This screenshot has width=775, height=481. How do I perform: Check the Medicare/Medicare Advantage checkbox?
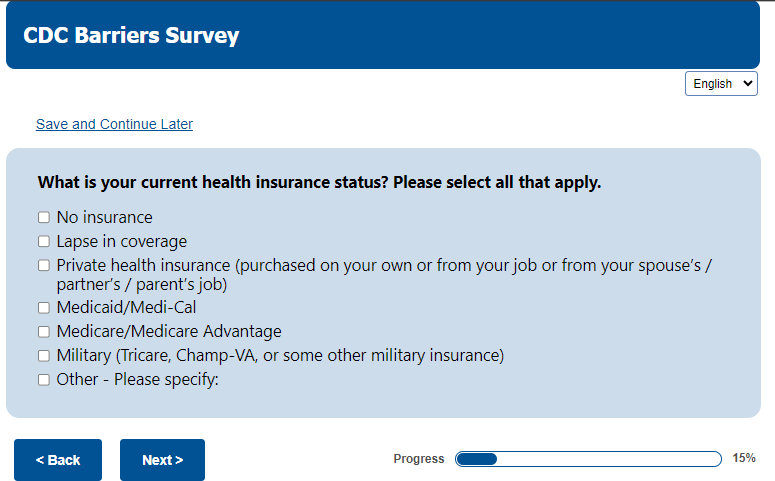click(44, 331)
